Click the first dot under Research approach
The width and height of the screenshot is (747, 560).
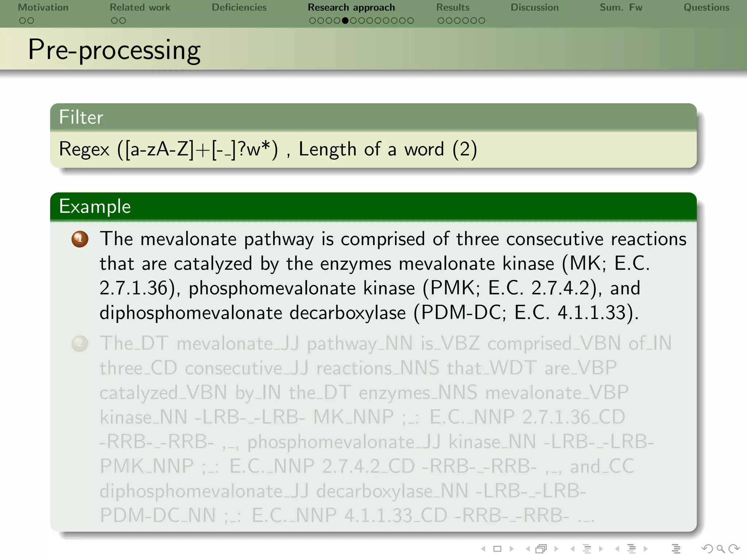pos(313,21)
